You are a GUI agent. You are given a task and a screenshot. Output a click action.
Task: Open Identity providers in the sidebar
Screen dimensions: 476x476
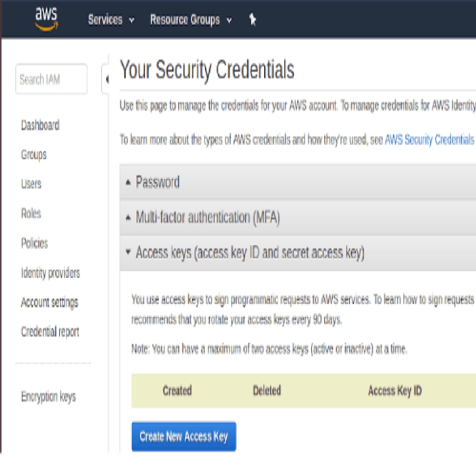[50, 273]
